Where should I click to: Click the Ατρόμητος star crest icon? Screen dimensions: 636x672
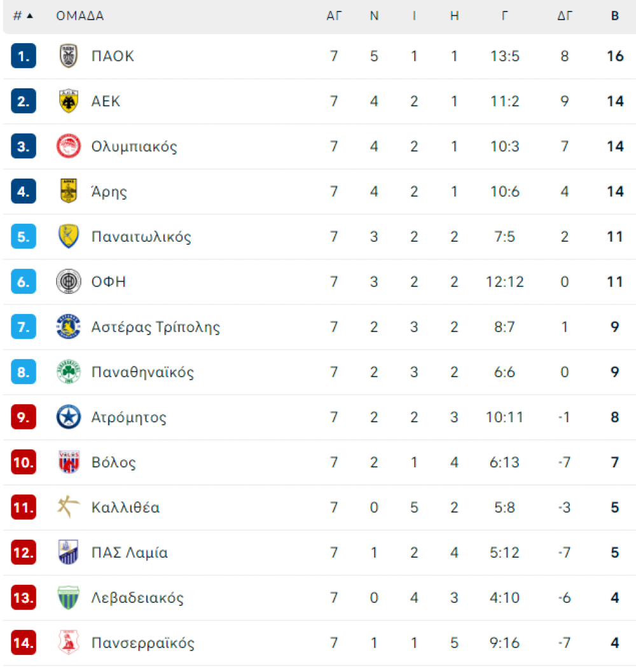point(68,417)
